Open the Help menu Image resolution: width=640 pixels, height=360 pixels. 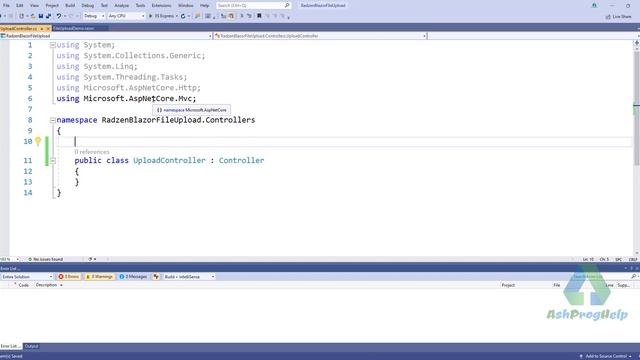coord(204,5)
